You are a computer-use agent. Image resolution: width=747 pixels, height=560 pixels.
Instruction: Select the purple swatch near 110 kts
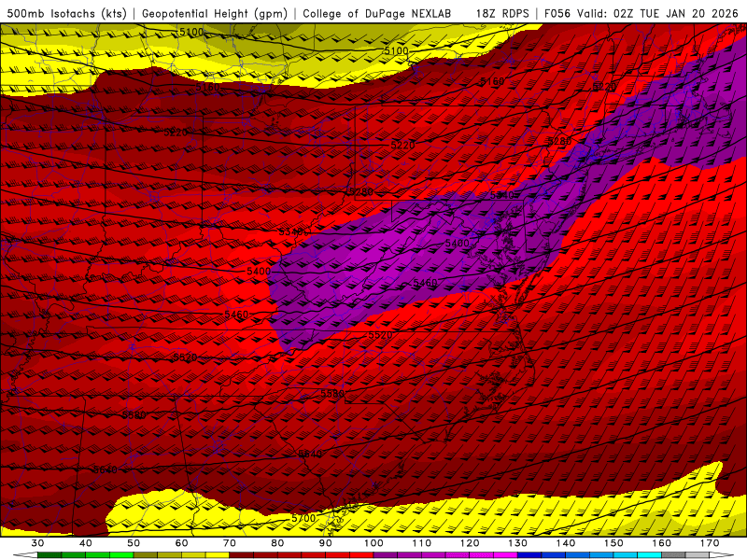pos(434,555)
